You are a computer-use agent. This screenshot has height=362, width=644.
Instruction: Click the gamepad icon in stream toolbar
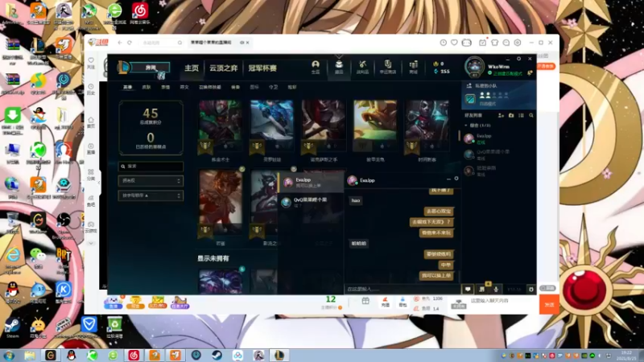[x=467, y=43]
